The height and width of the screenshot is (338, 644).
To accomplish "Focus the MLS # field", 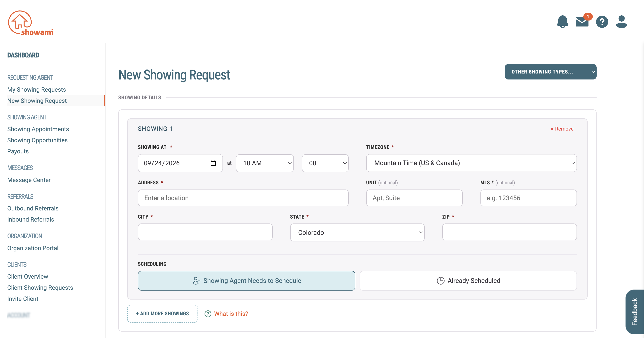I will [x=528, y=198].
